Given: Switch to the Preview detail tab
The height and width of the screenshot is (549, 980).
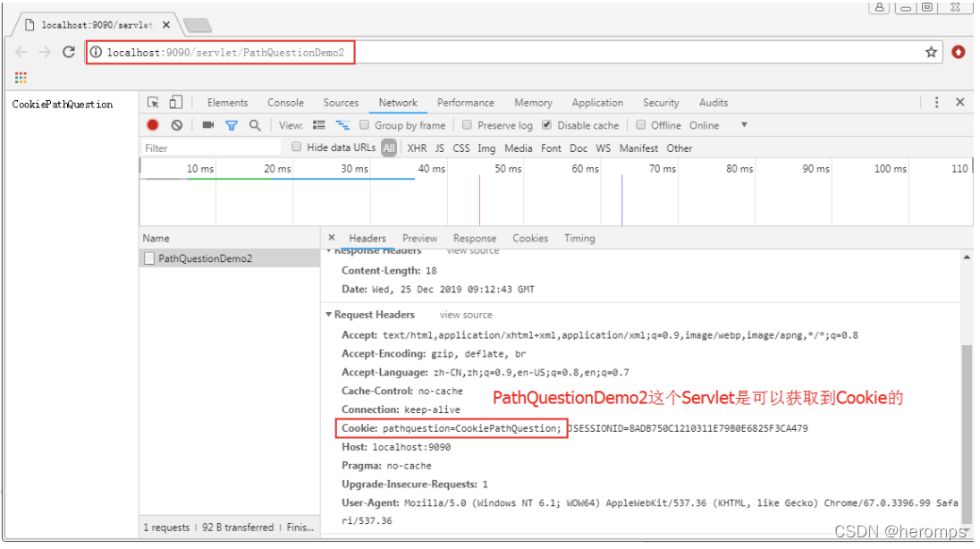Looking at the screenshot, I should pyautogui.click(x=420, y=238).
